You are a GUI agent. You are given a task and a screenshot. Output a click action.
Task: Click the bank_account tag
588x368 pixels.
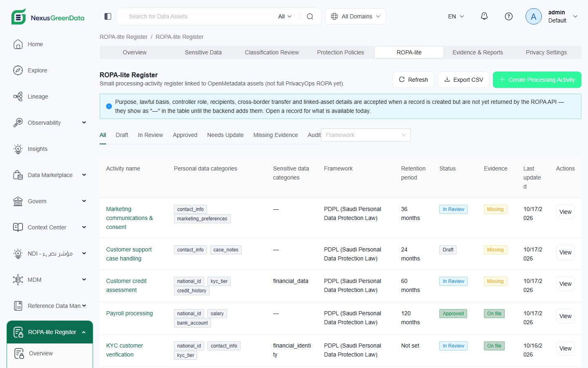(x=192, y=323)
